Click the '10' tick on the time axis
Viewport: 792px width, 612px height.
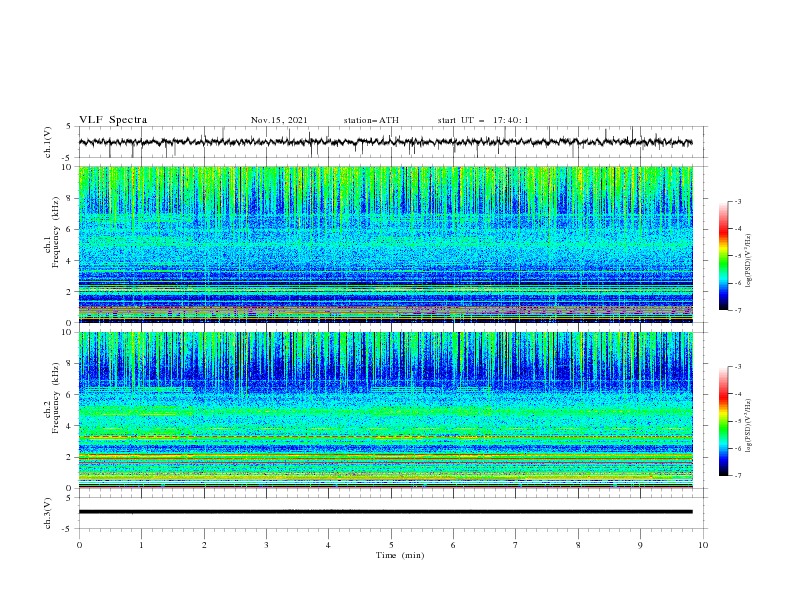pos(703,545)
